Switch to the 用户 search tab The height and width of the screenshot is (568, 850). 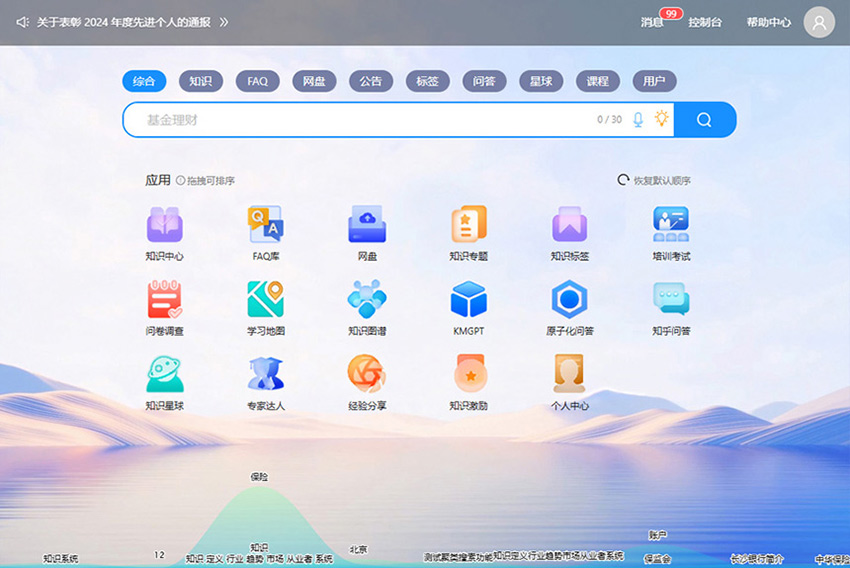coord(654,81)
